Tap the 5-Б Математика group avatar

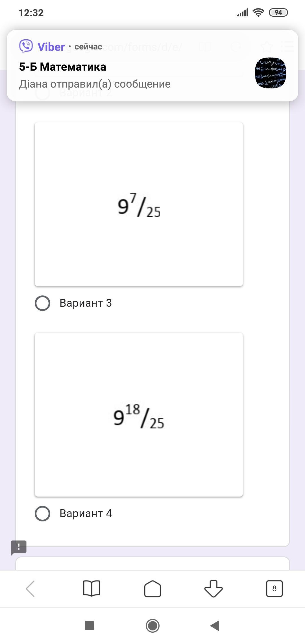[270, 73]
